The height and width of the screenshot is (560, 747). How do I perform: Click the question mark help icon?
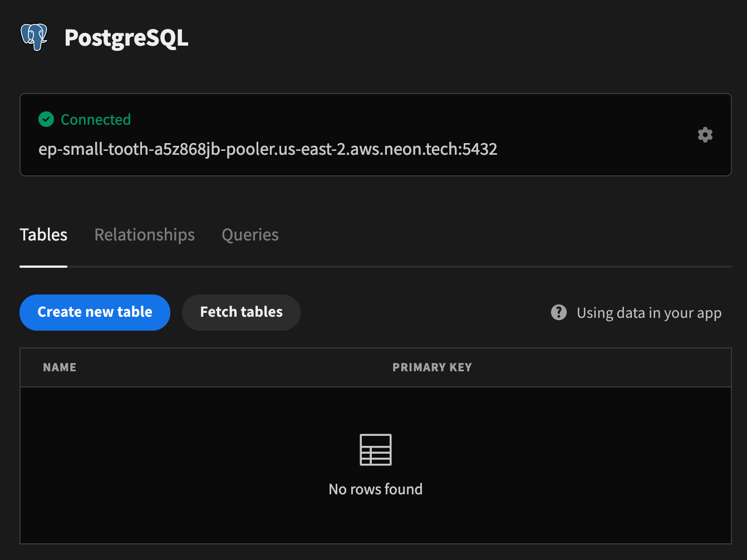pyautogui.click(x=559, y=312)
